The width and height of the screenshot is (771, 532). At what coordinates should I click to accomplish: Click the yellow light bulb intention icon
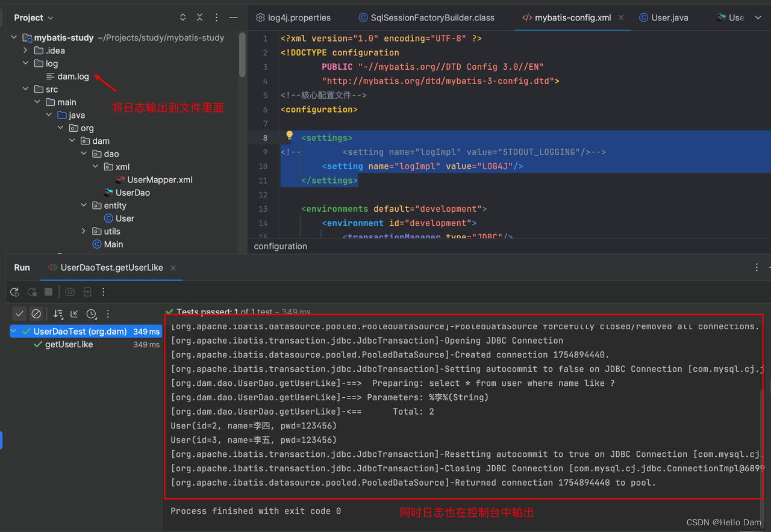tap(289, 136)
